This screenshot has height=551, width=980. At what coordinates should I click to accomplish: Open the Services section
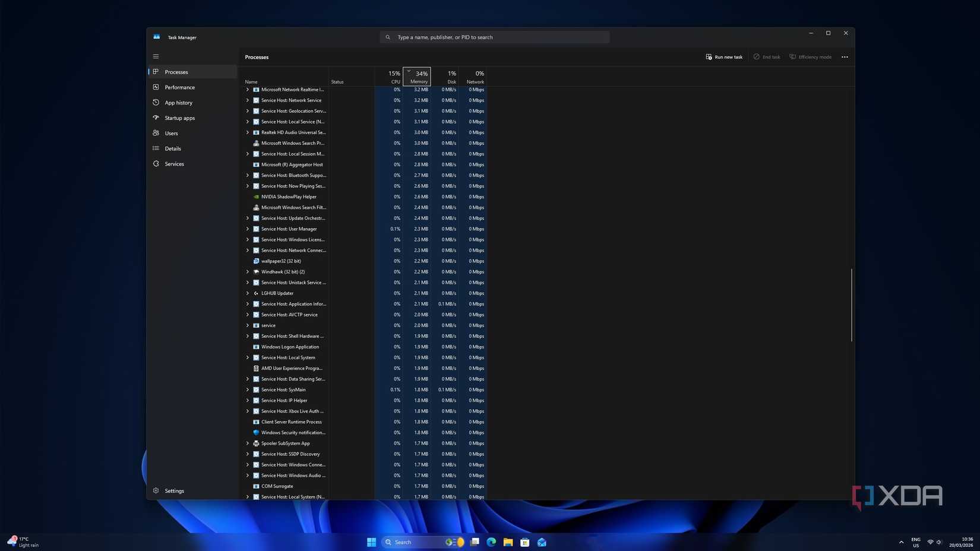tap(174, 164)
